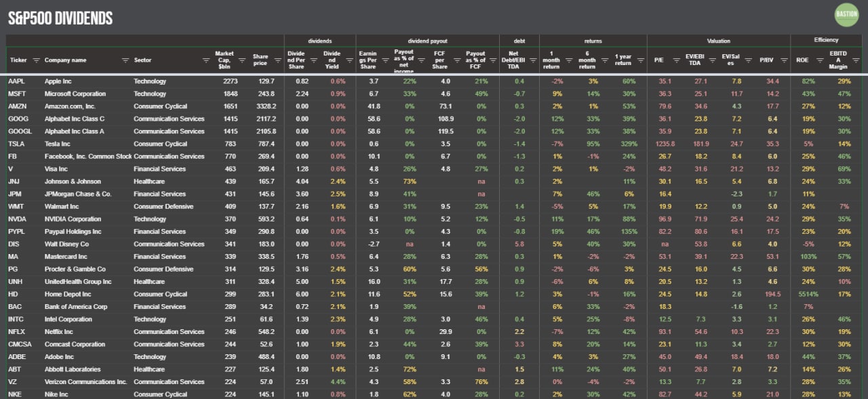Viewport: 868px width, 399px height.
Task: Expand the 1 year return filter menu
Action: point(641,60)
